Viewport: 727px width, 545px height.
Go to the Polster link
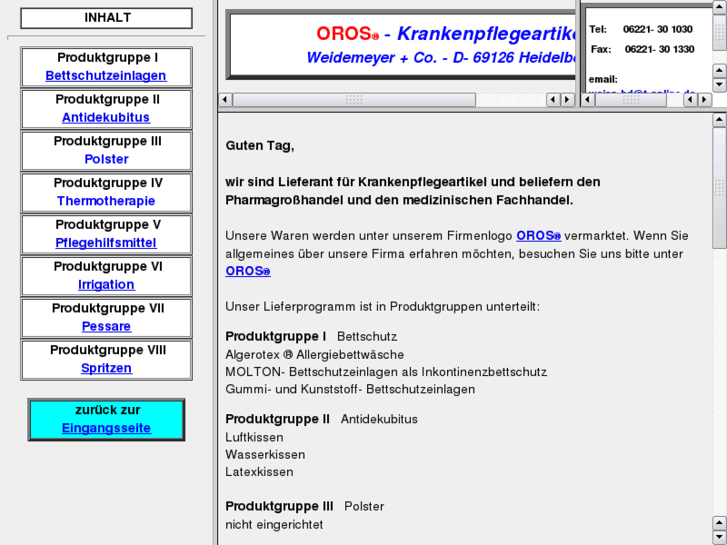[x=106, y=159]
